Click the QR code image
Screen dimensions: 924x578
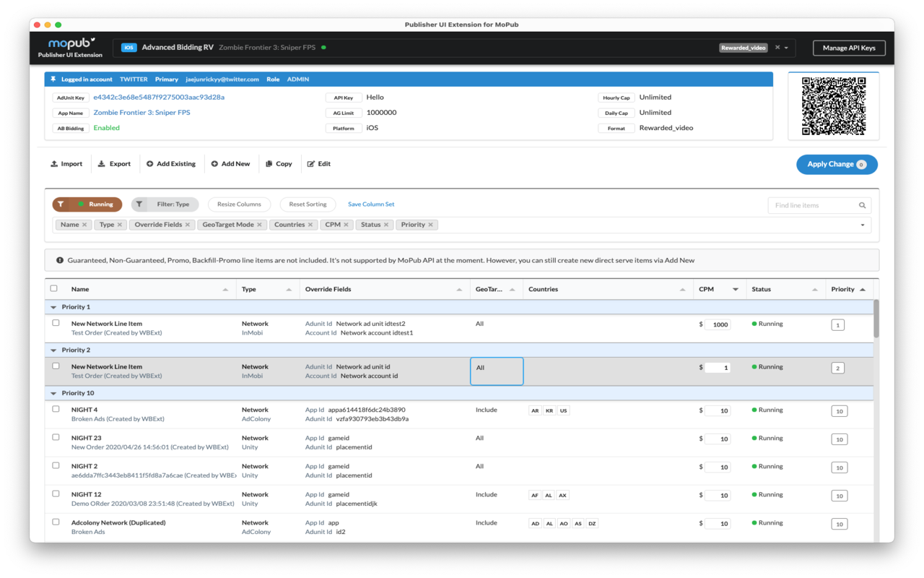point(834,106)
